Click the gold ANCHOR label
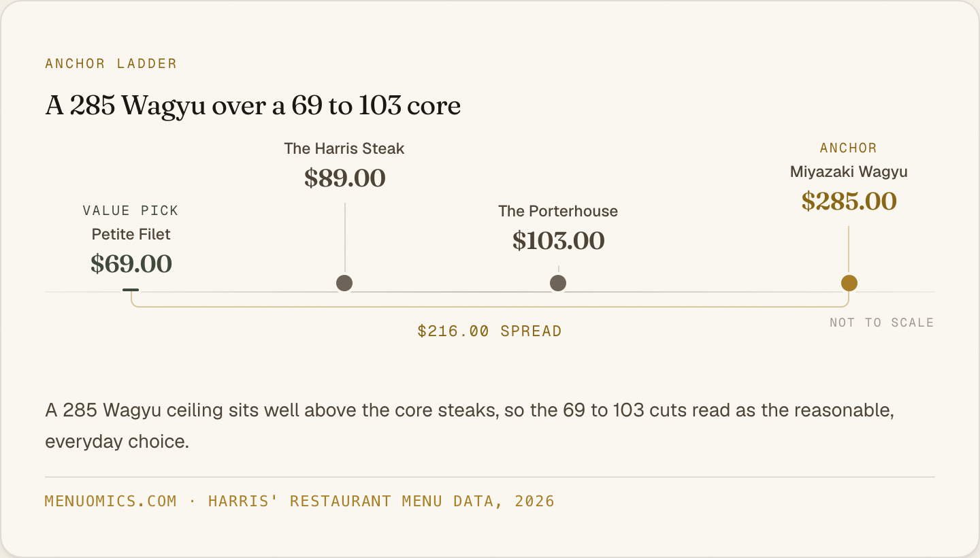 (x=849, y=148)
